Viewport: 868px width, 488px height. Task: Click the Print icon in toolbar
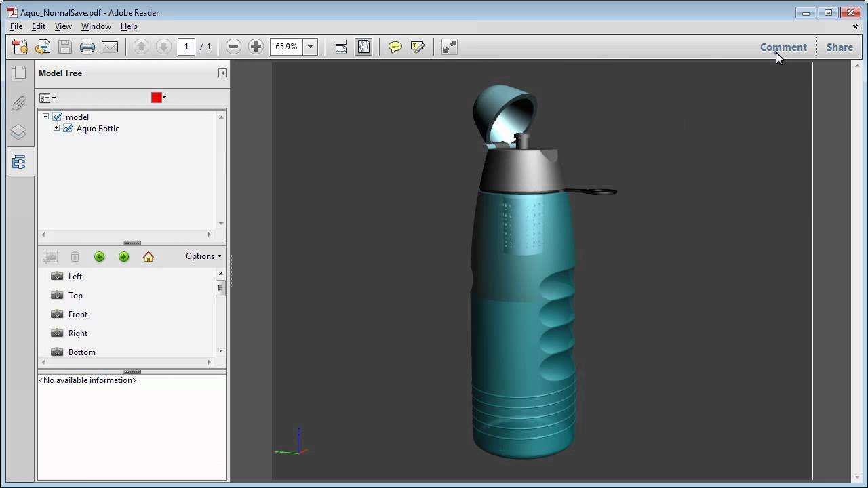coord(87,47)
